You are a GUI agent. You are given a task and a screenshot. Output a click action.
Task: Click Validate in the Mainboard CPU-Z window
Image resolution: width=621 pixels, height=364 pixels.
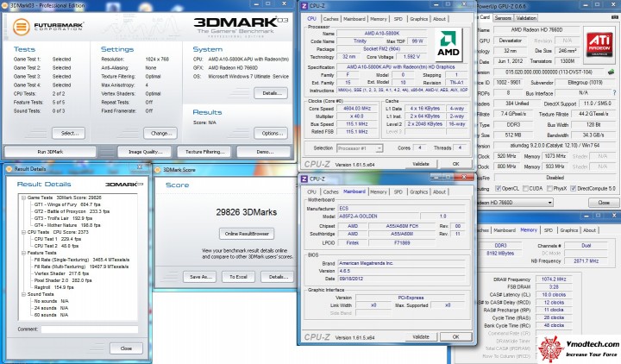coord(421,336)
